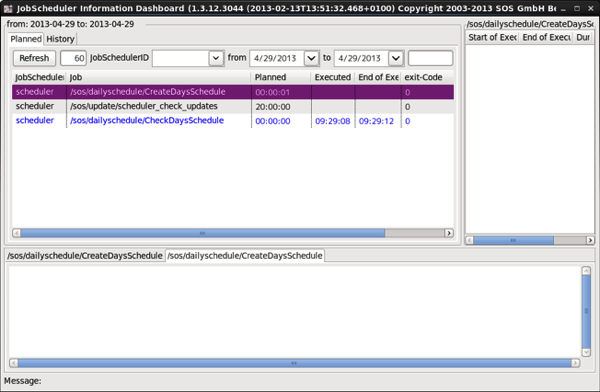Click the Refresh button
This screenshot has height=392, width=600.
click(34, 58)
